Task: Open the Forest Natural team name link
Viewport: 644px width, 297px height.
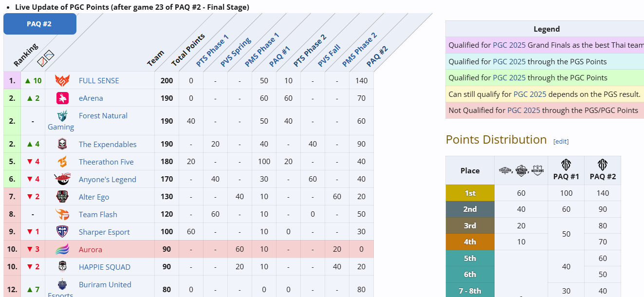Action: coord(103,116)
